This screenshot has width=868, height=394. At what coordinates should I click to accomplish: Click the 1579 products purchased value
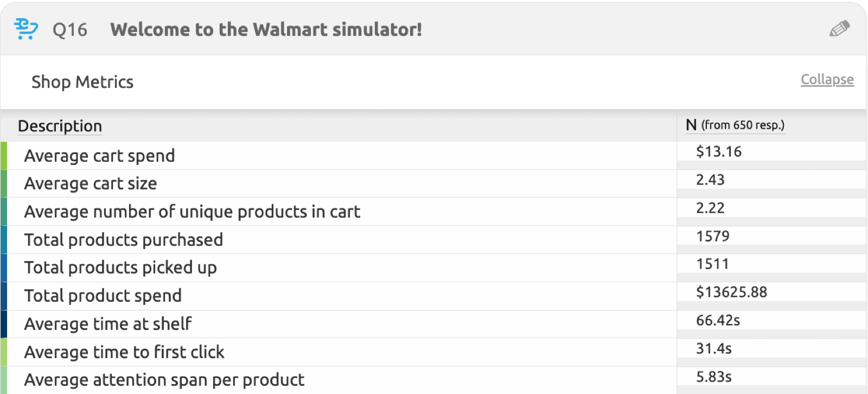tap(712, 236)
